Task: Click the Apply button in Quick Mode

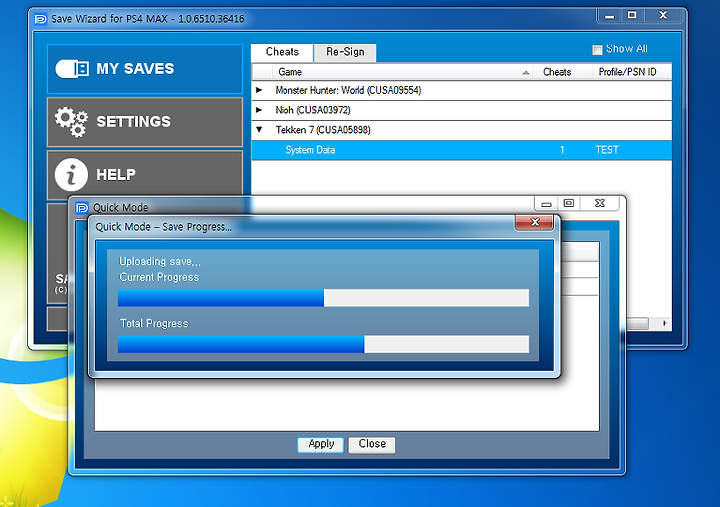Action: point(321,445)
